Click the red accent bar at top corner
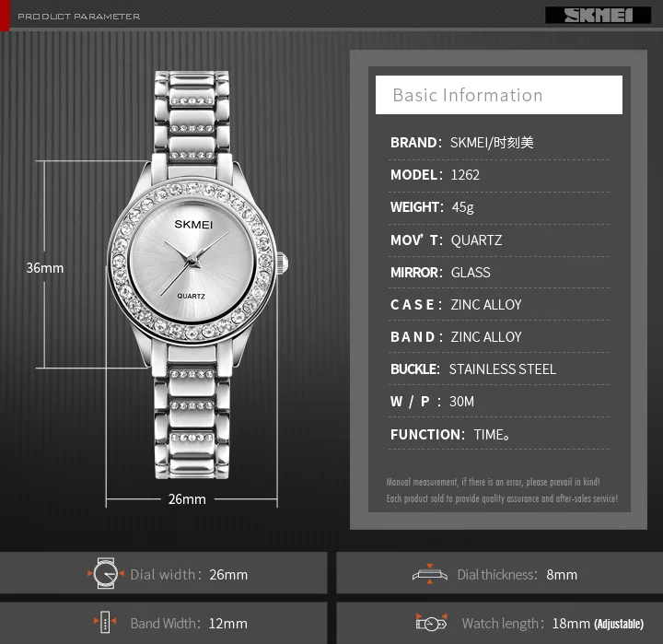The image size is (663, 644). pyautogui.click(x=5, y=16)
